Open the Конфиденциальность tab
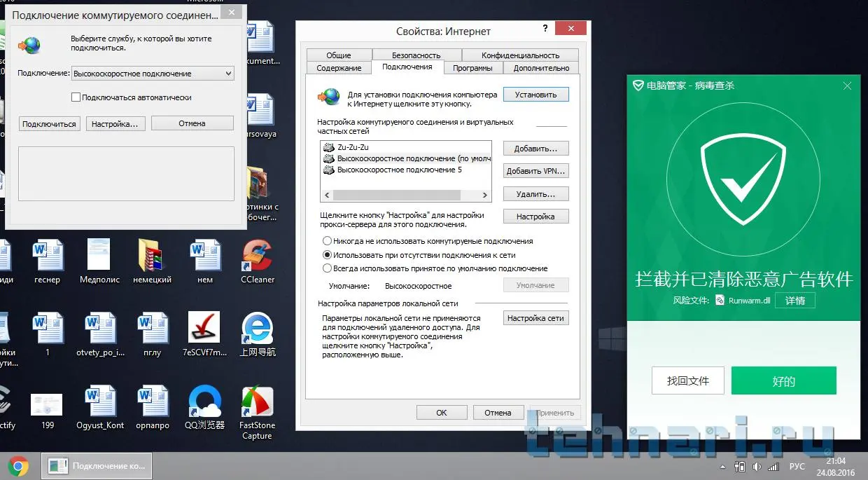This screenshot has height=480, width=868. coord(520,55)
